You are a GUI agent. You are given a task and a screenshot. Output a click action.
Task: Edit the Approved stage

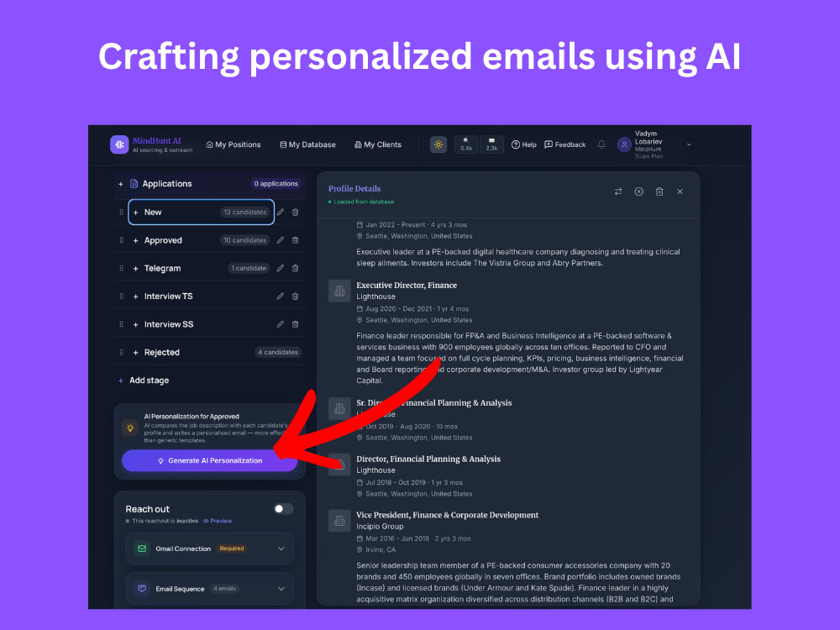[281, 240]
